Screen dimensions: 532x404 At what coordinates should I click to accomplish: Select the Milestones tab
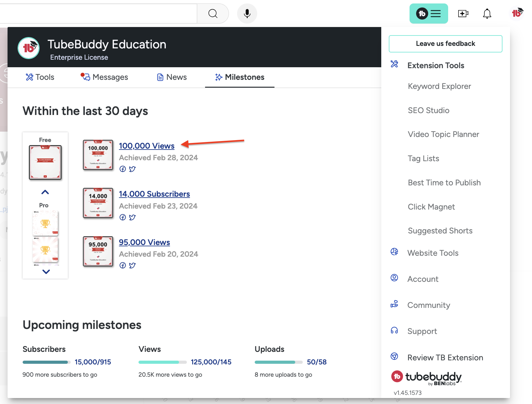click(x=240, y=77)
